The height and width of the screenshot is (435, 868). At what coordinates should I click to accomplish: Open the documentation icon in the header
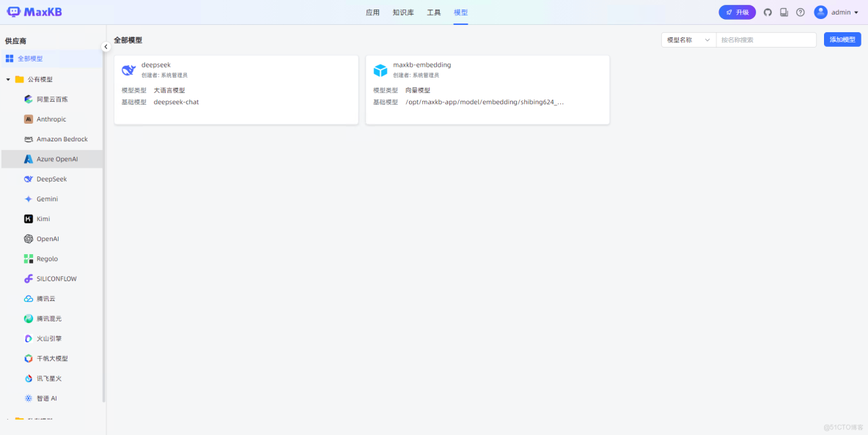click(784, 12)
